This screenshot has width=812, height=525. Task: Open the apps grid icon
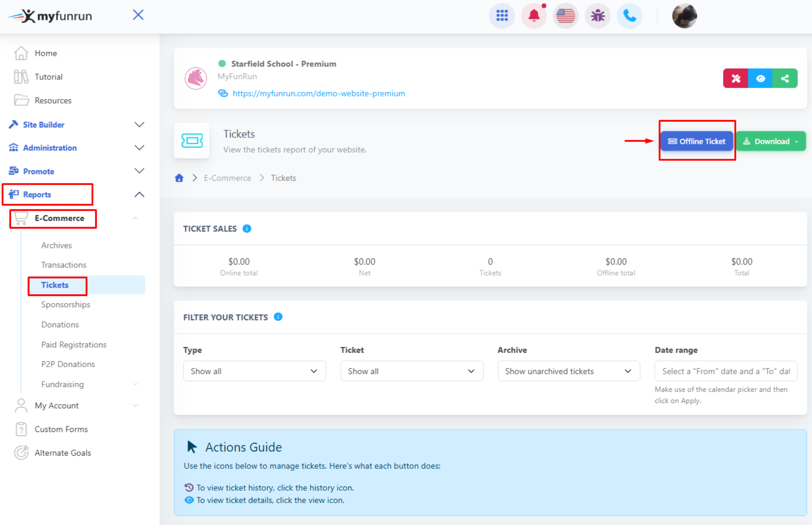tap(502, 16)
